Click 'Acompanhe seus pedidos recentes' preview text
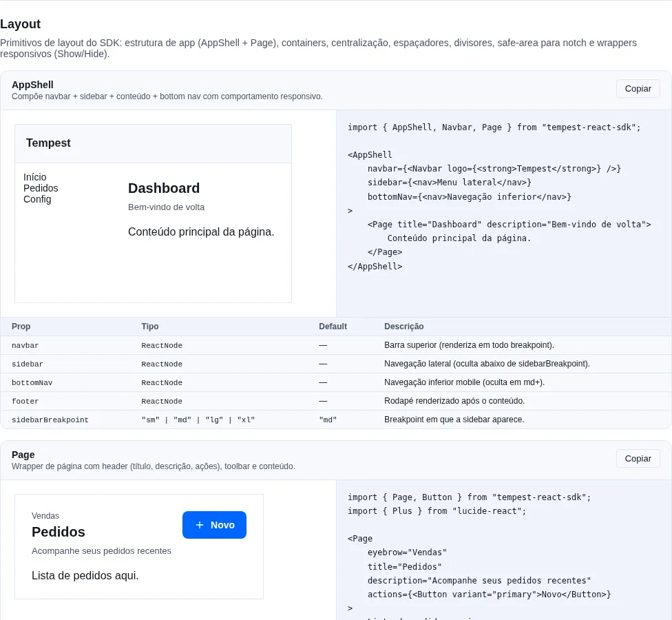Image resolution: width=672 pixels, height=620 pixels. [x=102, y=551]
